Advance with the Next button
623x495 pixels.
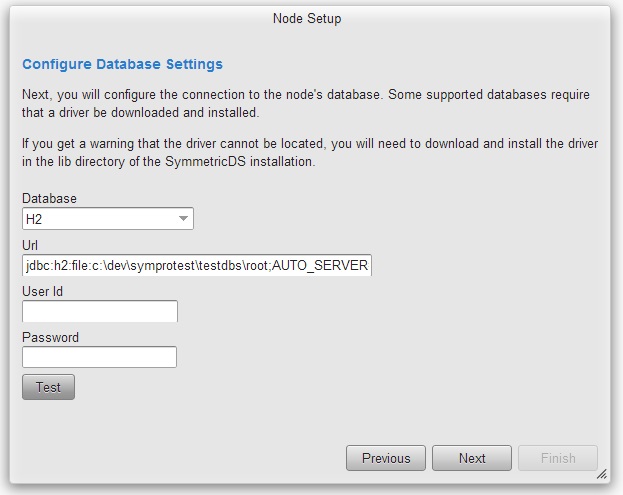pyautogui.click(x=472, y=458)
